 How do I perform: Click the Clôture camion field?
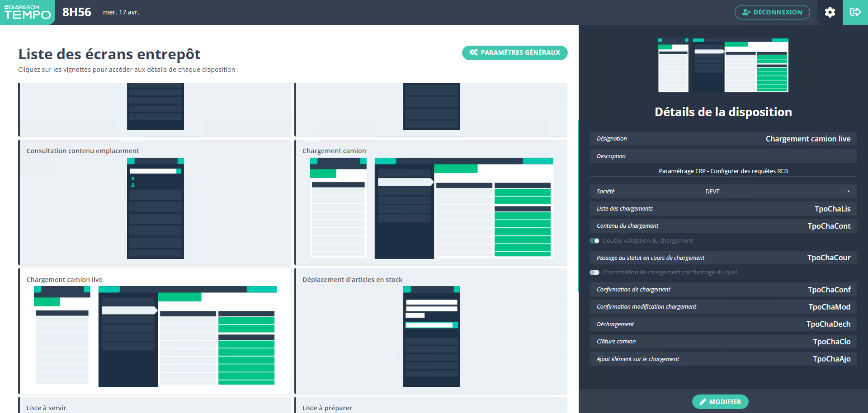(x=722, y=342)
